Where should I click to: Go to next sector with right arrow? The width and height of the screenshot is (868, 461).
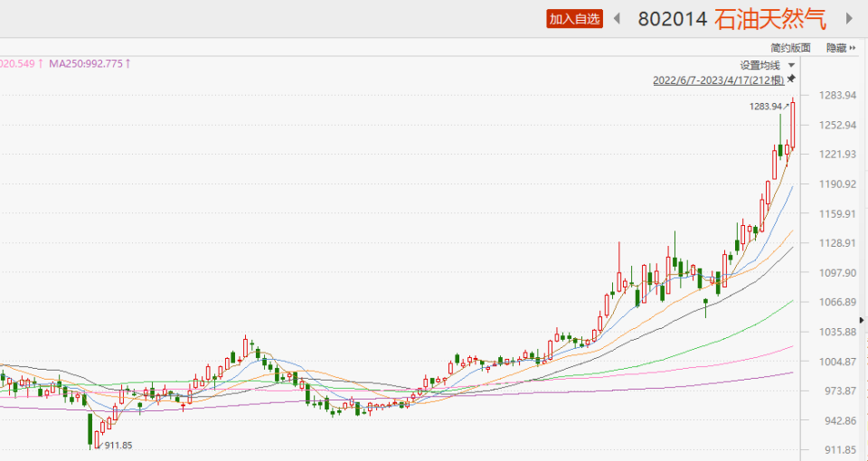coord(848,18)
